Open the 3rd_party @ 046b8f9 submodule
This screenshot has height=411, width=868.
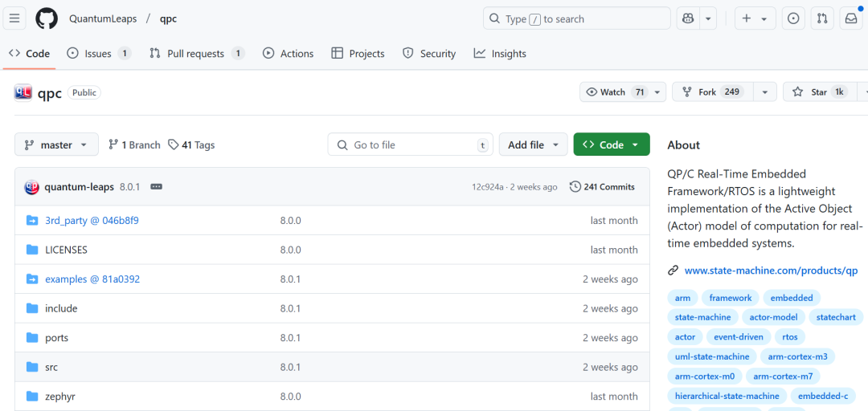92,221
